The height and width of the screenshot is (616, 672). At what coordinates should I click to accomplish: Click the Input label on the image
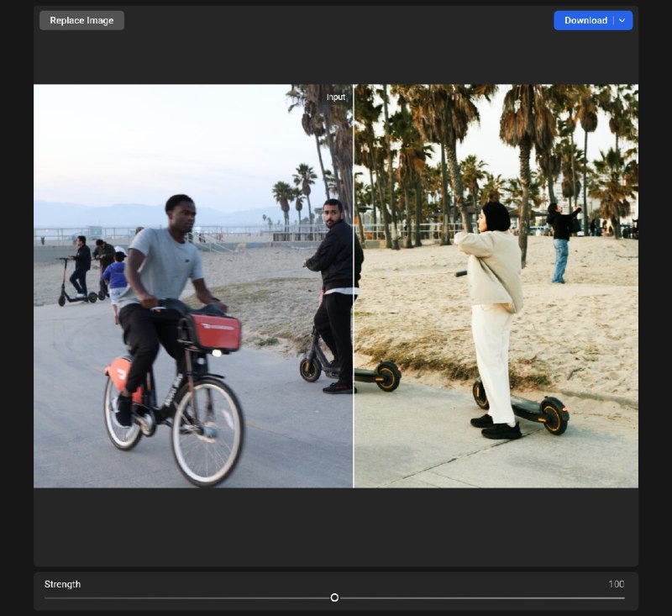[335, 97]
